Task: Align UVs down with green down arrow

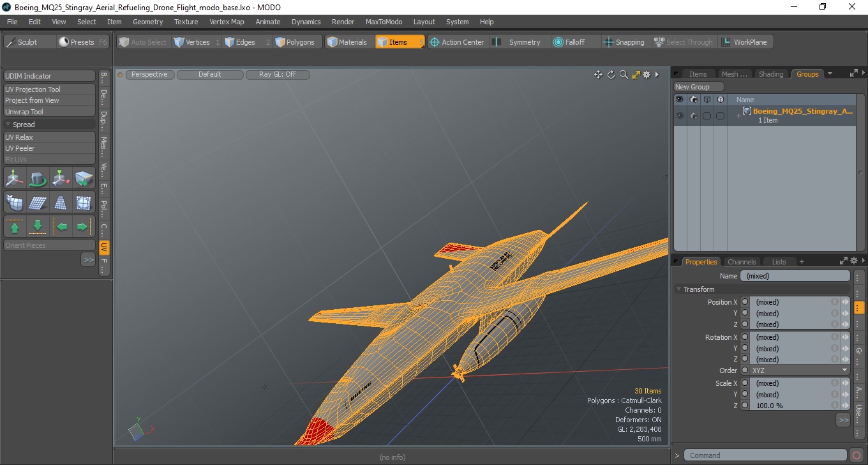Action: pyautogui.click(x=38, y=226)
